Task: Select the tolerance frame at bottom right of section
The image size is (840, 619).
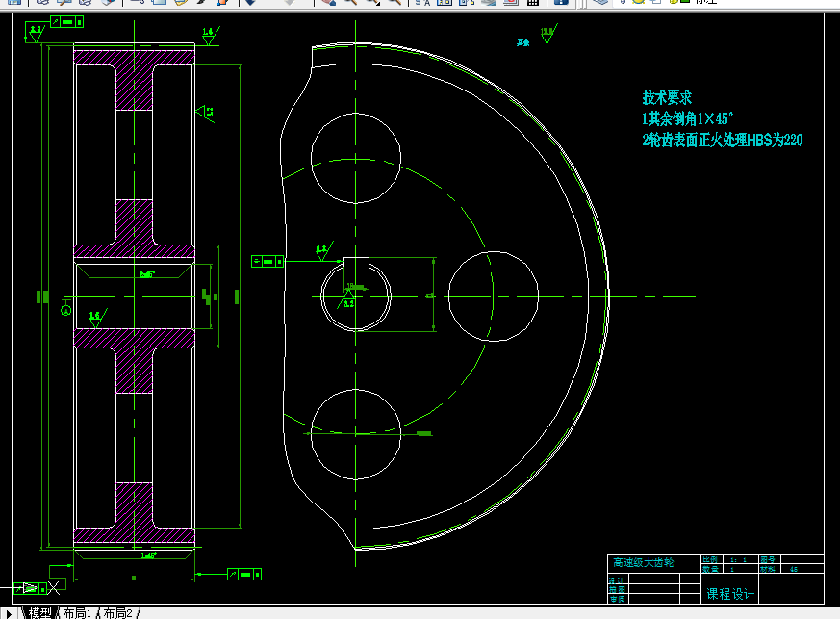Action: pyautogui.click(x=244, y=575)
